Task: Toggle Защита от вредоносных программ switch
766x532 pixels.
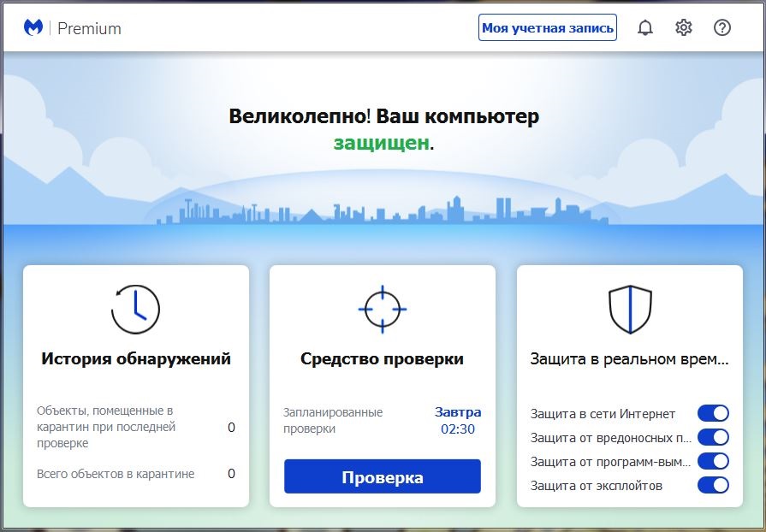Action: click(x=713, y=437)
